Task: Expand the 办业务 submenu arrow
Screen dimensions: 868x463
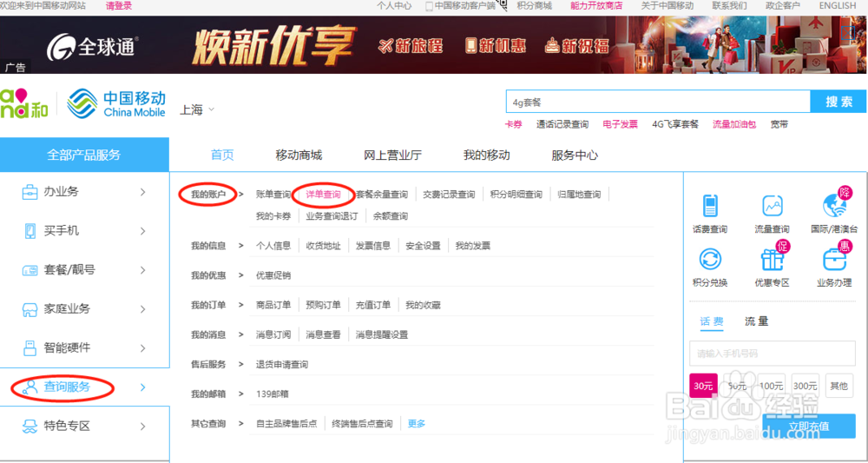Action: click(142, 192)
